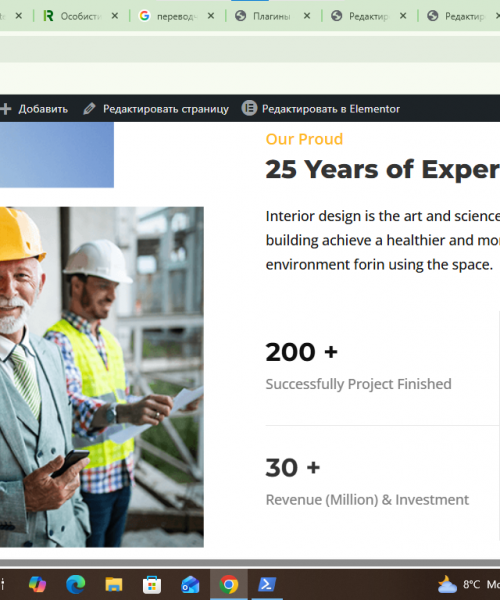Close the Google перевод tab
Image resolution: width=500 pixels, height=600 pixels.
tap(211, 16)
